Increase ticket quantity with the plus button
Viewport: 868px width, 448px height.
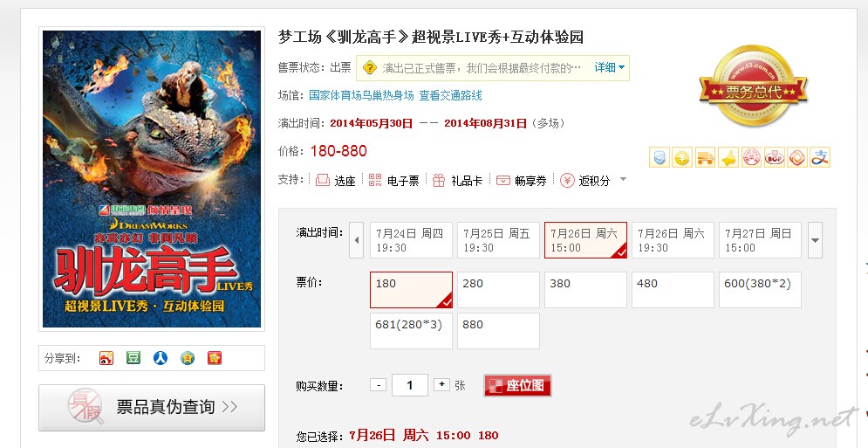(x=441, y=384)
